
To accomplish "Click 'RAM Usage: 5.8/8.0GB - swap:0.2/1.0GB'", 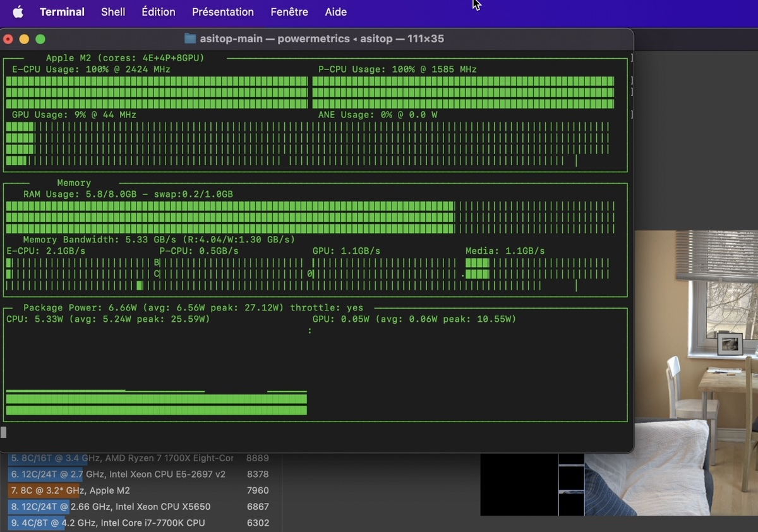I will click(128, 194).
